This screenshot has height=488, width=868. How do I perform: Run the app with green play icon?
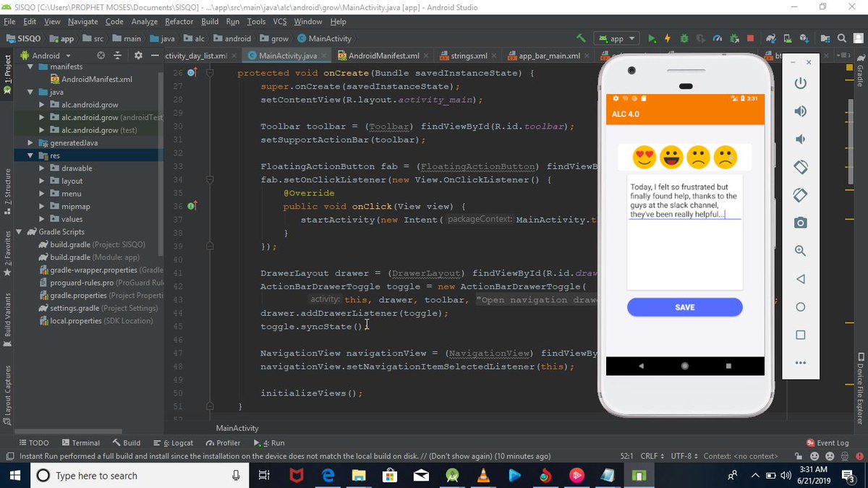coord(652,38)
